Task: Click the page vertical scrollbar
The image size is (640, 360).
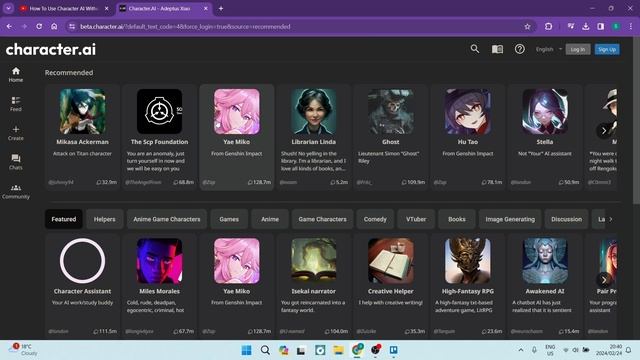Action: (636, 121)
